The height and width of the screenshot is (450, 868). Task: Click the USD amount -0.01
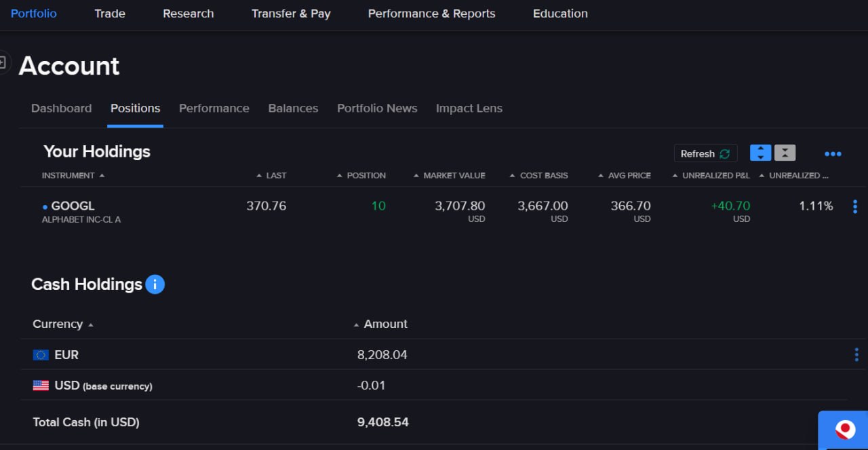[372, 386]
